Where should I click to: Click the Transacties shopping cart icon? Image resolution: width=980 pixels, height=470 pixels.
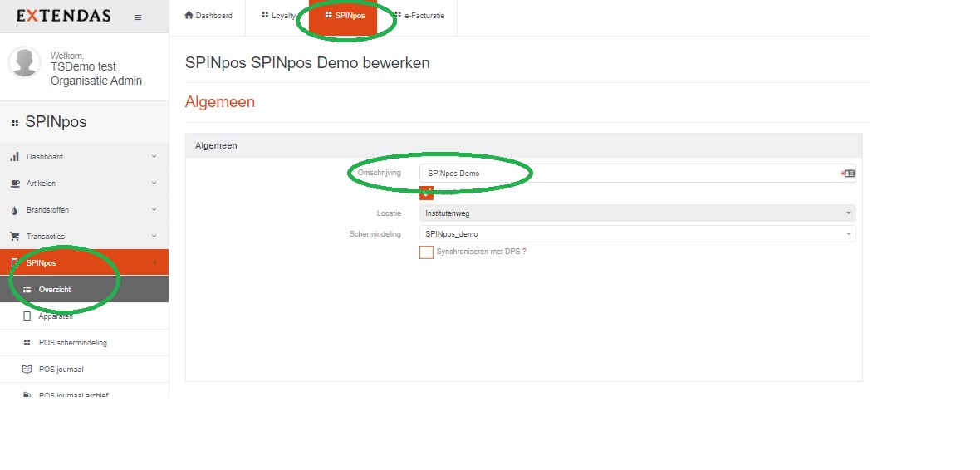[x=15, y=237]
